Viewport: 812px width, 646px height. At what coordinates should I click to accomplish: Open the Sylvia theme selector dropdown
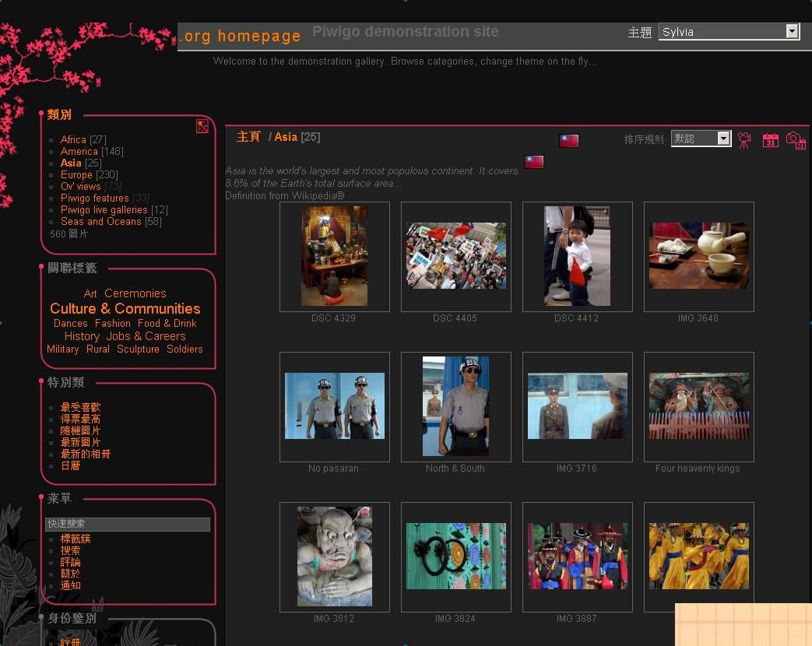click(729, 31)
